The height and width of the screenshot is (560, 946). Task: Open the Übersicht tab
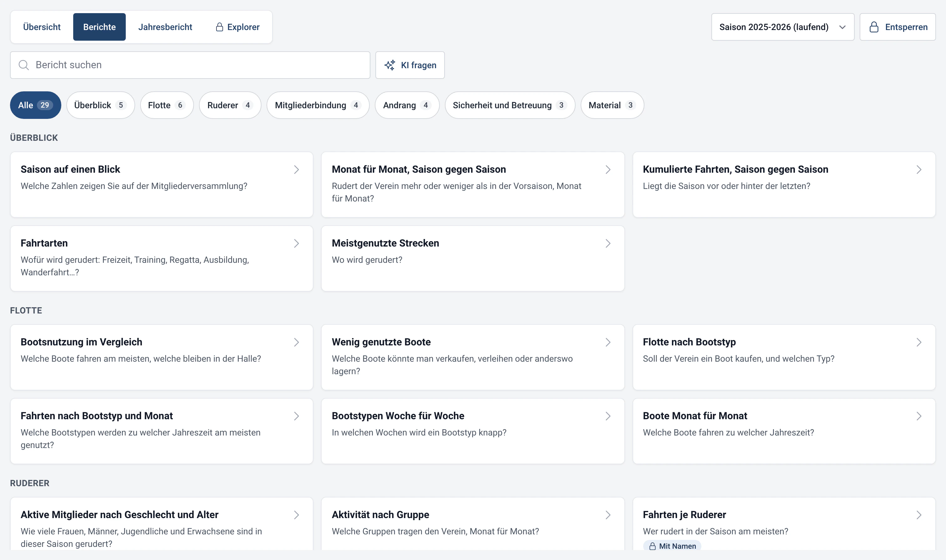42,27
